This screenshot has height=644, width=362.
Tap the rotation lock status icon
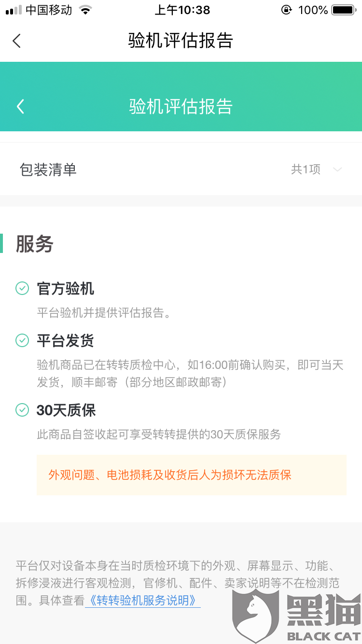pyautogui.click(x=287, y=10)
